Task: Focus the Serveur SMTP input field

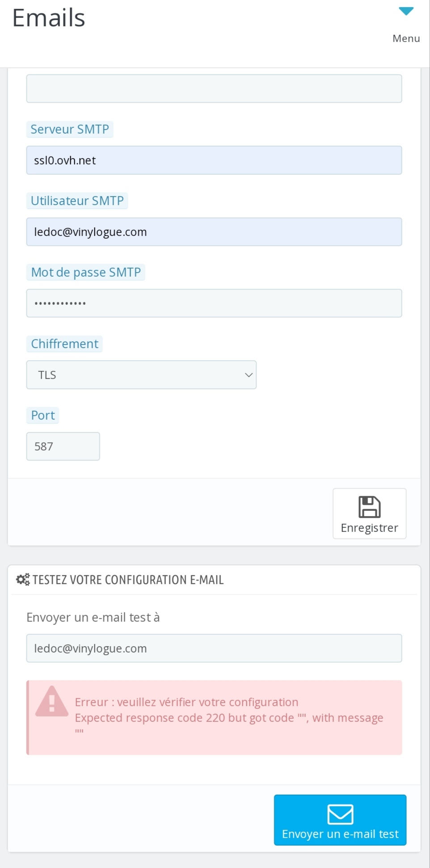Action: click(214, 160)
